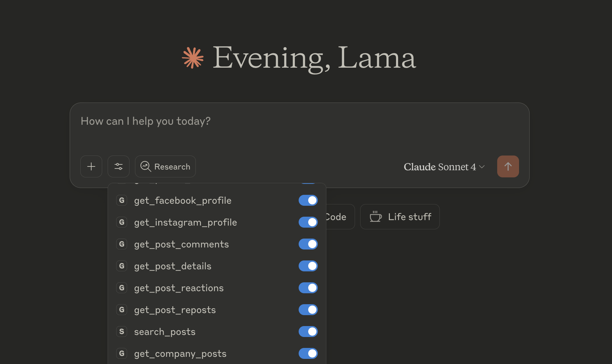Viewport: 612px width, 364px height.
Task: Disable the get_facebook_profile toggle
Action: pyautogui.click(x=308, y=200)
